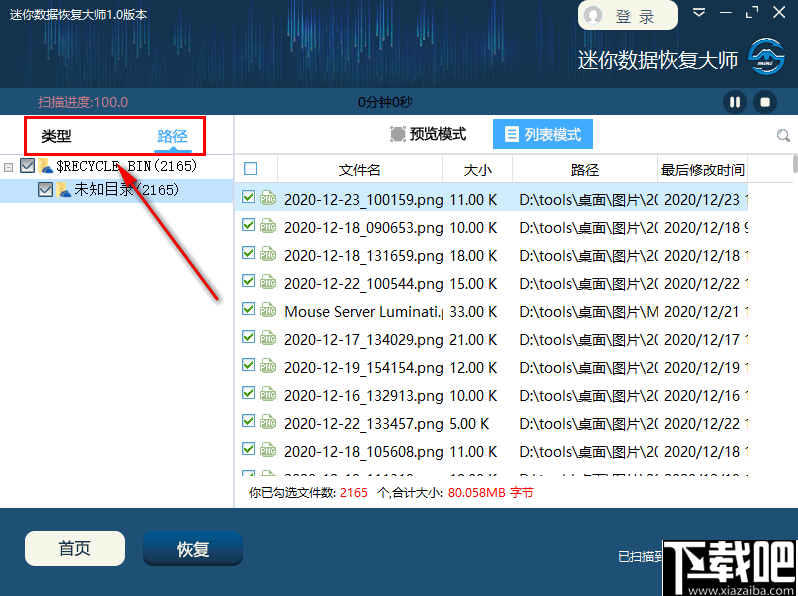Viewport: 798px width, 596px height.
Task: Switch to the 类型 tab
Action: (56, 136)
